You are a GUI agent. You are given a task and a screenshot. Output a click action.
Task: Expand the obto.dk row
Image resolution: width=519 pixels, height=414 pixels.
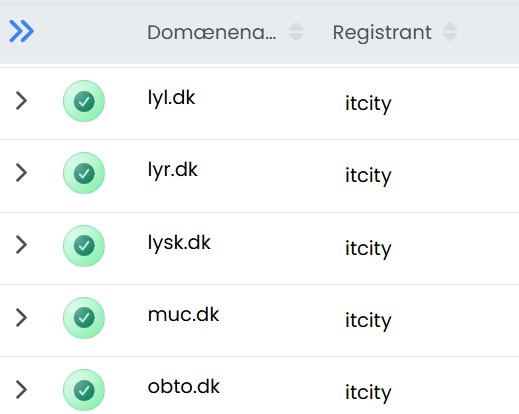coord(21,390)
